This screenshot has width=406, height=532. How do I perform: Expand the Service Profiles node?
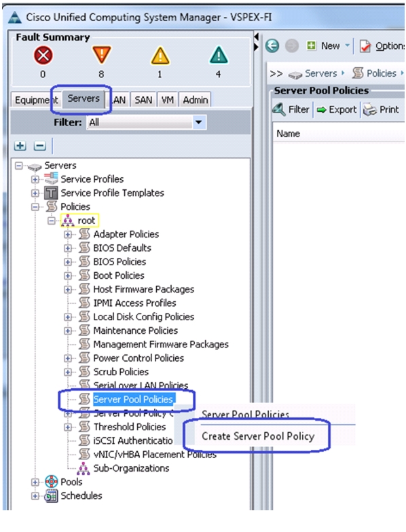click(x=35, y=179)
